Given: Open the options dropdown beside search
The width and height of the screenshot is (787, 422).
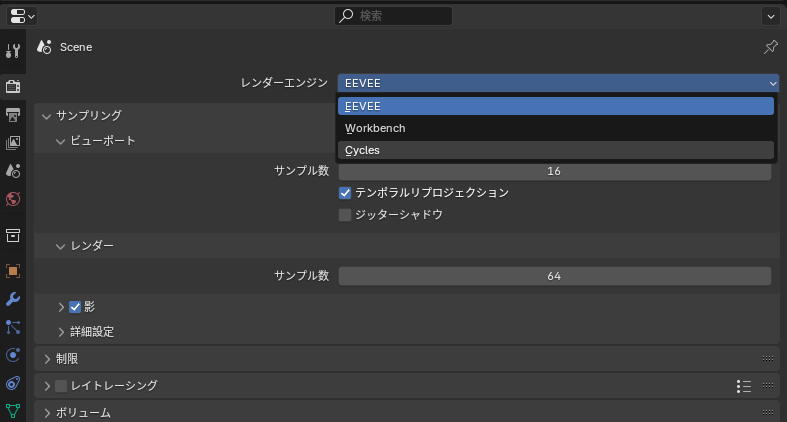Looking at the screenshot, I should coord(770,16).
